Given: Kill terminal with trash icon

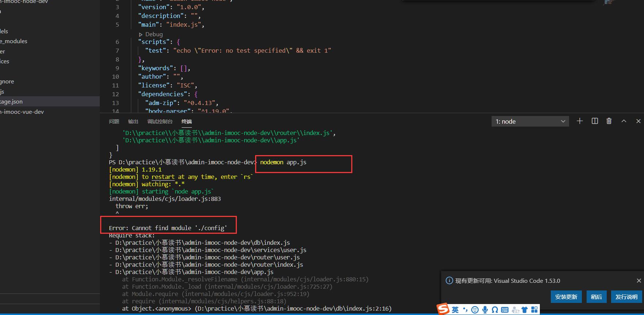Looking at the screenshot, I should coord(609,121).
